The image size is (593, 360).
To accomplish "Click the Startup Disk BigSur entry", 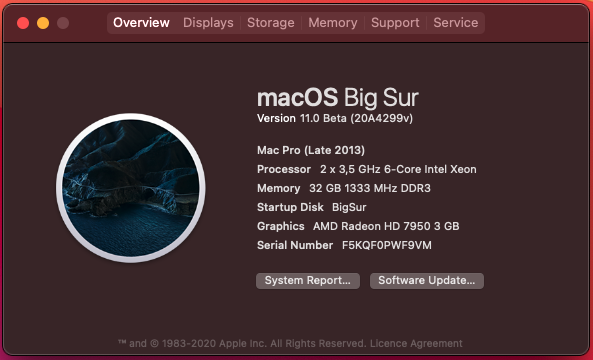I will click(x=312, y=207).
